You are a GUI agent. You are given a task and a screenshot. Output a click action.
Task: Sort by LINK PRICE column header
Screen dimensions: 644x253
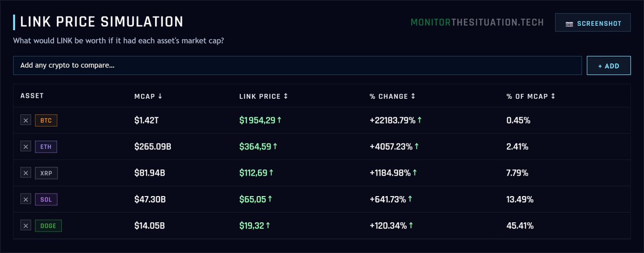click(x=264, y=96)
